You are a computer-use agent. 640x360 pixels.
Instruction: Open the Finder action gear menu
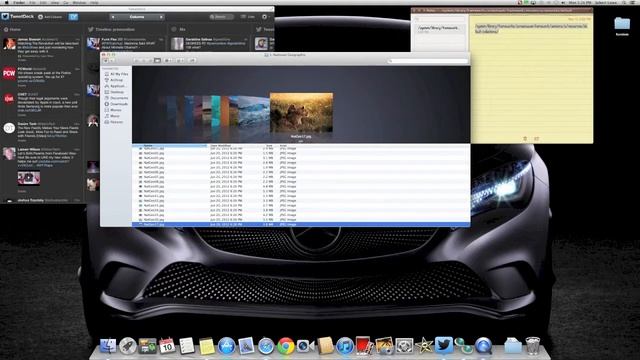[180, 60]
